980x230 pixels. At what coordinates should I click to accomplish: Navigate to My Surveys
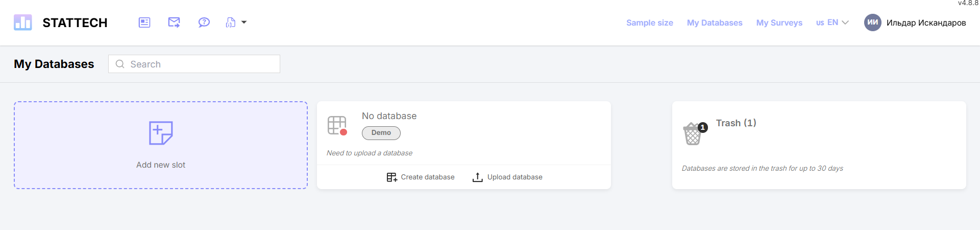point(779,23)
